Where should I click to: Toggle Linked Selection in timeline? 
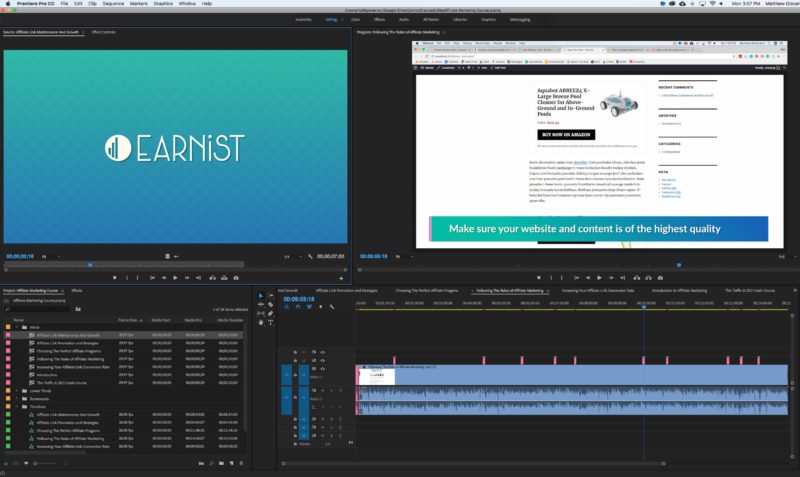click(x=309, y=307)
